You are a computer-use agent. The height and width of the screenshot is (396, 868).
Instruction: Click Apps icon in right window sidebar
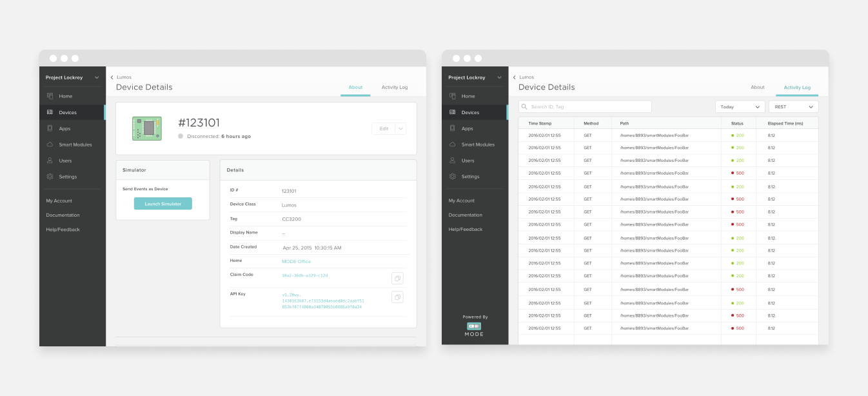453,128
